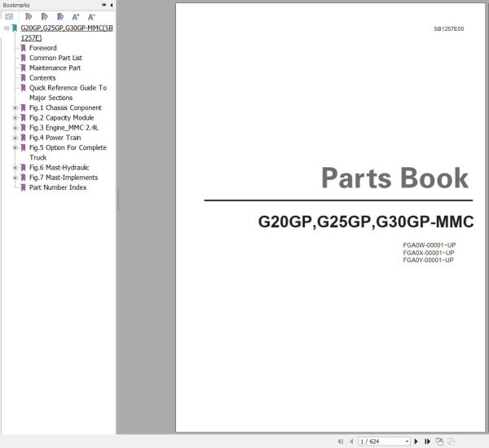The image size is (489, 448).
Task: Click the G20GP,G25GP,G30GP-MMC title on page
Action: pos(366,222)
